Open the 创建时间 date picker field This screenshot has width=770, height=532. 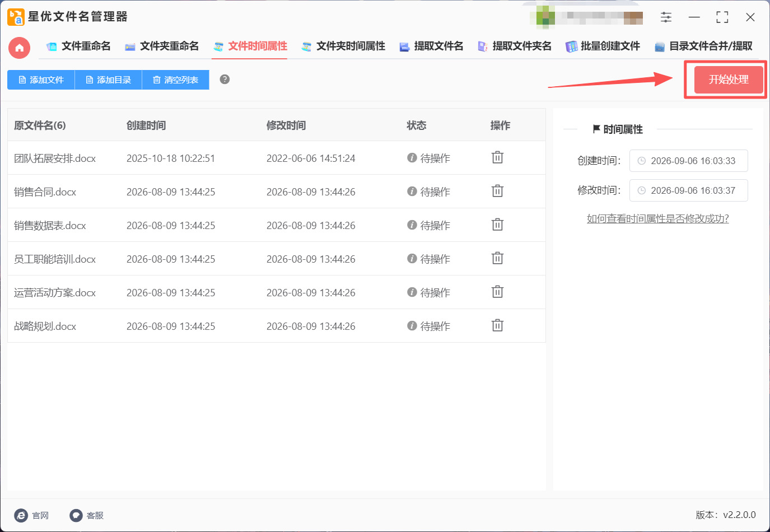tap(688, 161)
